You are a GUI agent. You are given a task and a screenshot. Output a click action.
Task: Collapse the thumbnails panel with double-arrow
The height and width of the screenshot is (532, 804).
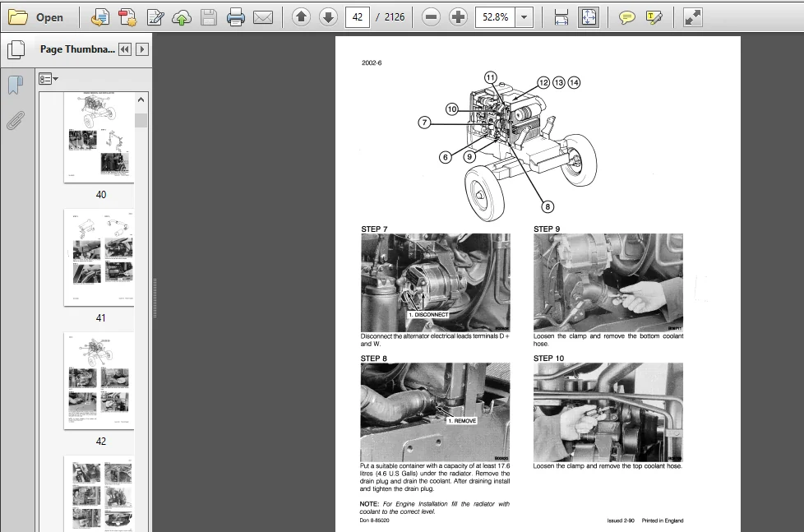125,49
